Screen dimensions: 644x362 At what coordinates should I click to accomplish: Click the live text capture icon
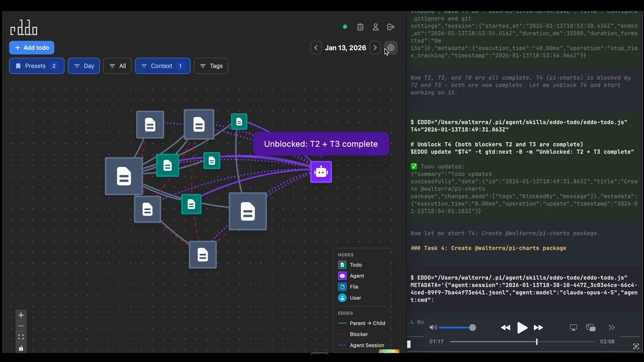coord(636,346)
